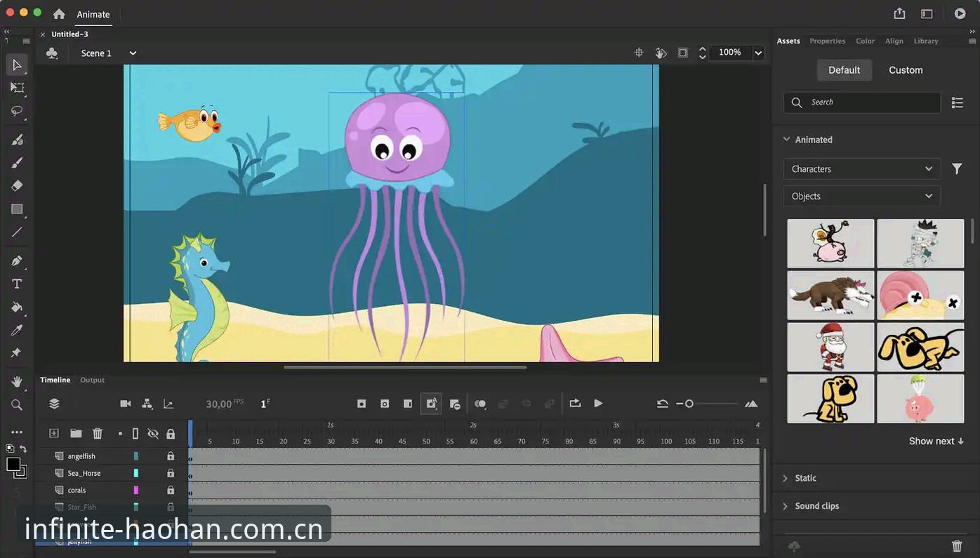This screenshot has width=980, height=558.
Task: Select the Selection arrow tool
Action: (18, 65)
